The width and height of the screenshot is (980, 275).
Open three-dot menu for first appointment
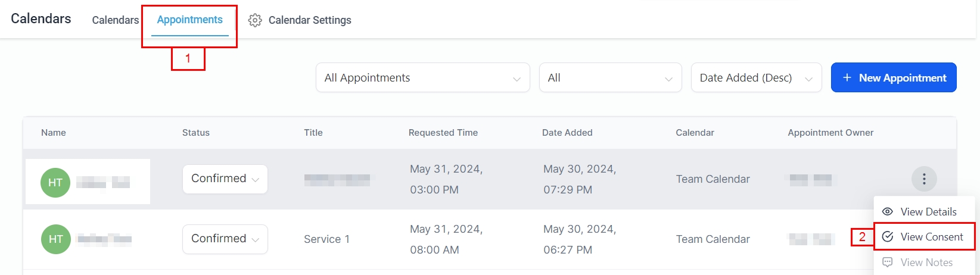pos(924,179)
